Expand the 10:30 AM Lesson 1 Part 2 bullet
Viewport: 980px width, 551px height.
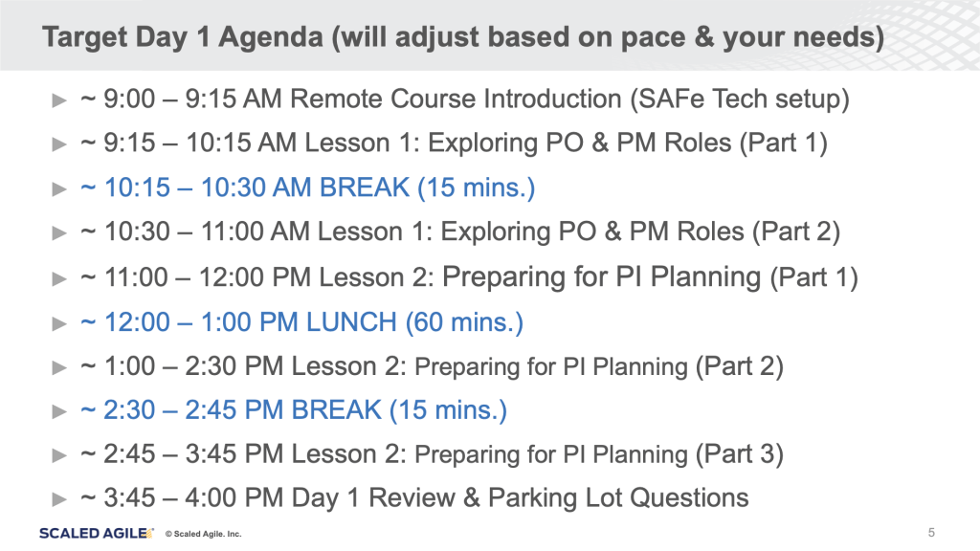tap(59, 233)
